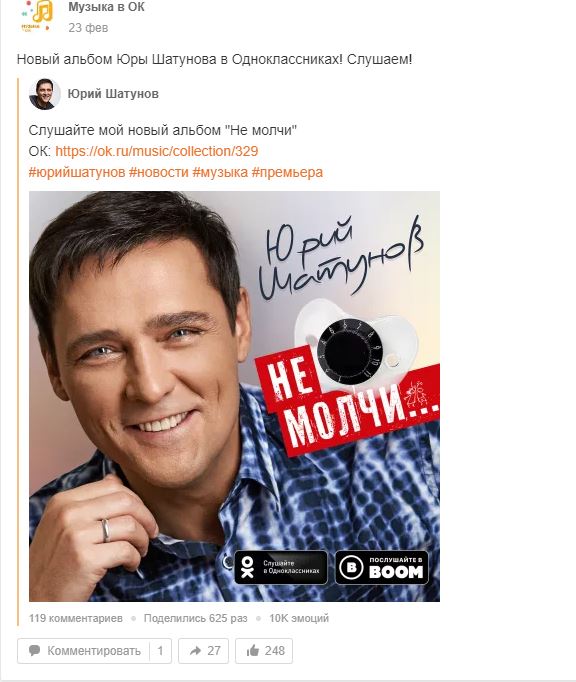Open Юрий Шатунов profile avatar
The width and height of the screenshot is (576, 682).
[x=44, y=94]
